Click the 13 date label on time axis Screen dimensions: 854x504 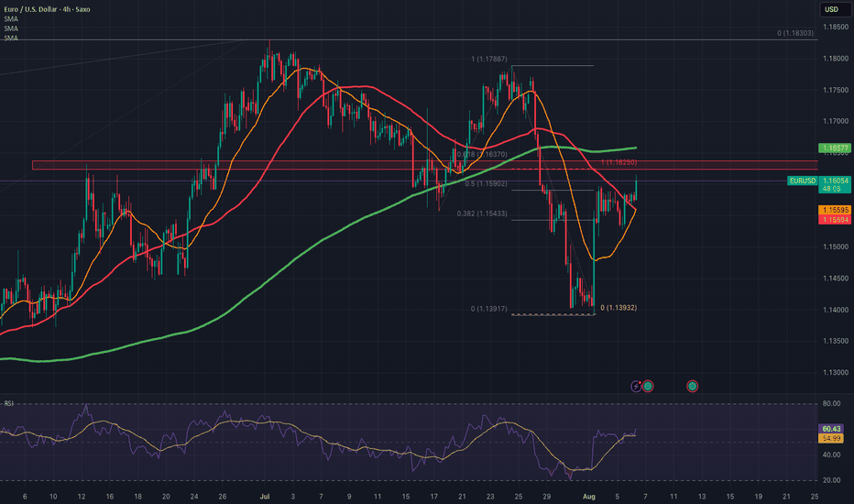tap(702, 497)
